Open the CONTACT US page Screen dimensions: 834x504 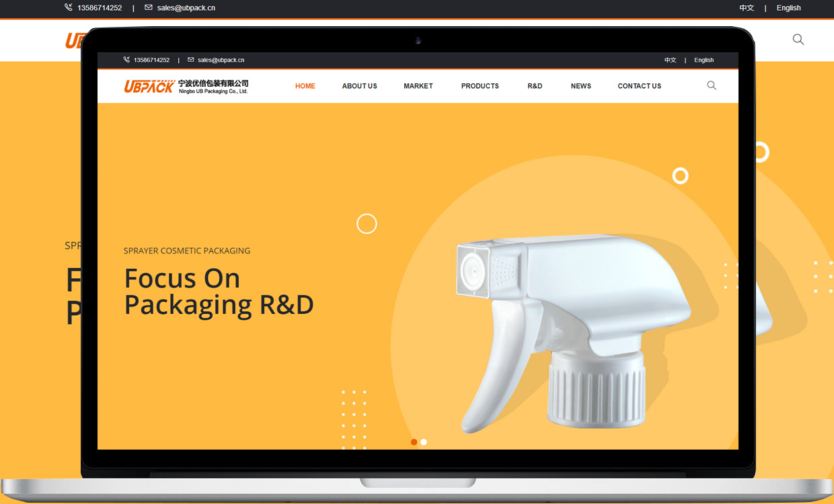pyautogui.click(x=639, y=86)
